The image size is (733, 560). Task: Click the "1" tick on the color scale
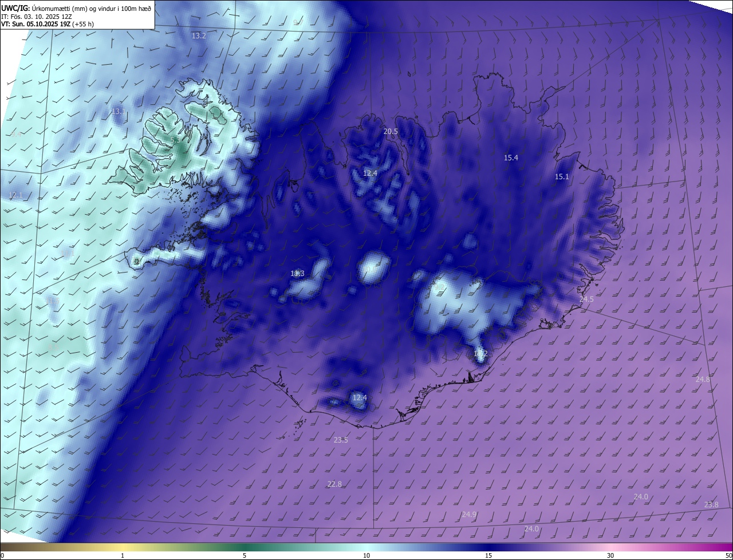123,555
